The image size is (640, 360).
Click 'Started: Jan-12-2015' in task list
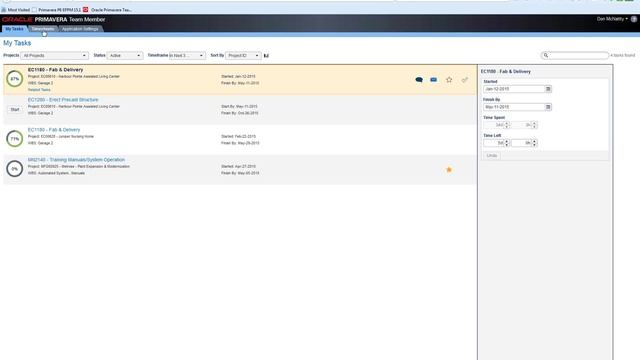[238, 76]
